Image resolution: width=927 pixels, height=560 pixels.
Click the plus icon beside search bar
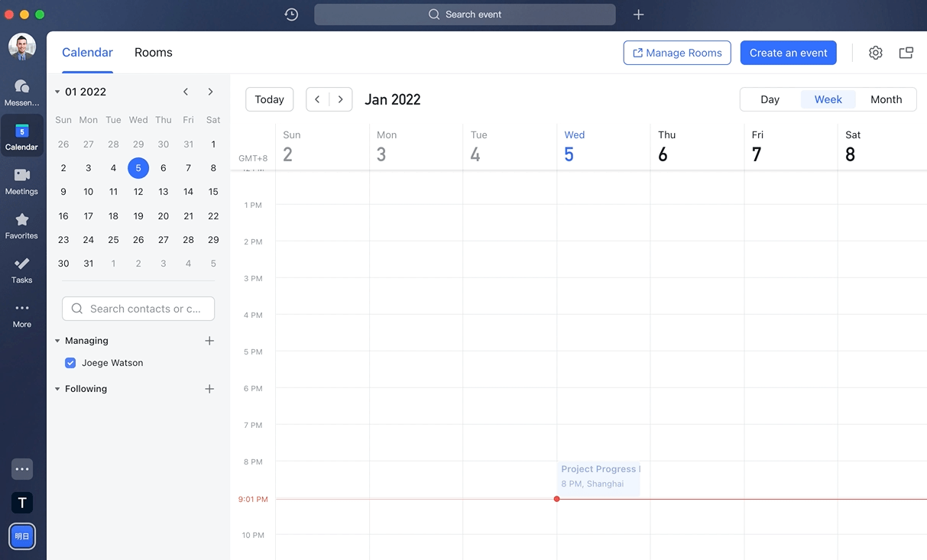(x=639, y=15)
